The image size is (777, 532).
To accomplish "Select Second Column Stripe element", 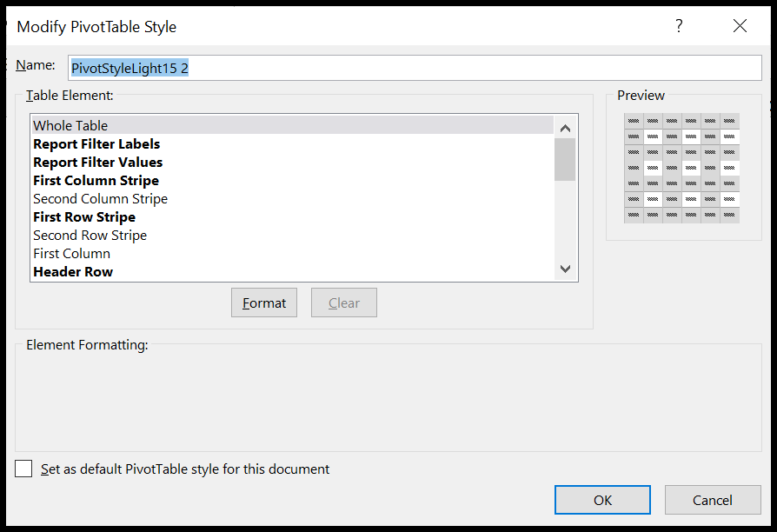I will 100,198.
